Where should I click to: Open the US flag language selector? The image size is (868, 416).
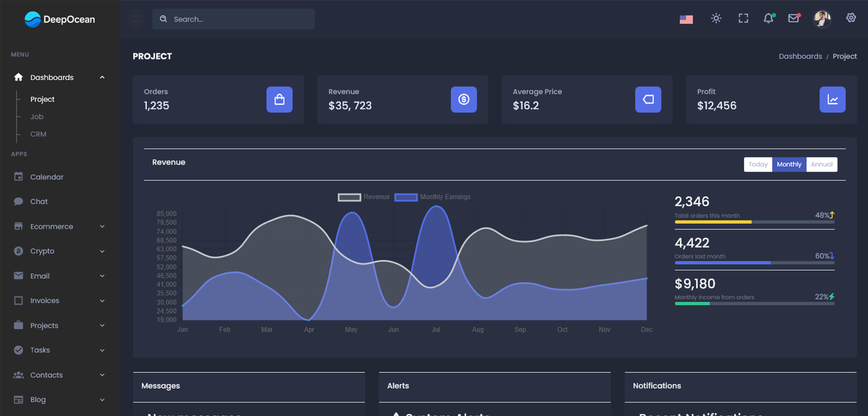[686, 19]
